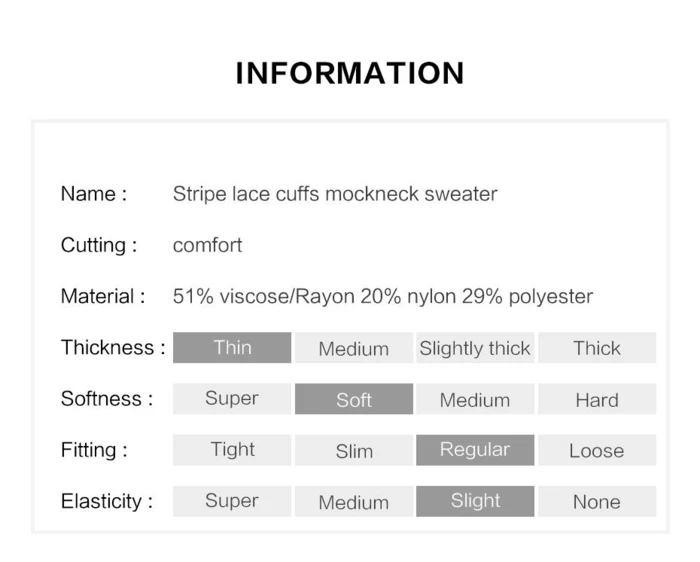The height and width of the screenshot is (562, 700).
Task: Pick Medium in the Softness row
Action: [475, 399]
